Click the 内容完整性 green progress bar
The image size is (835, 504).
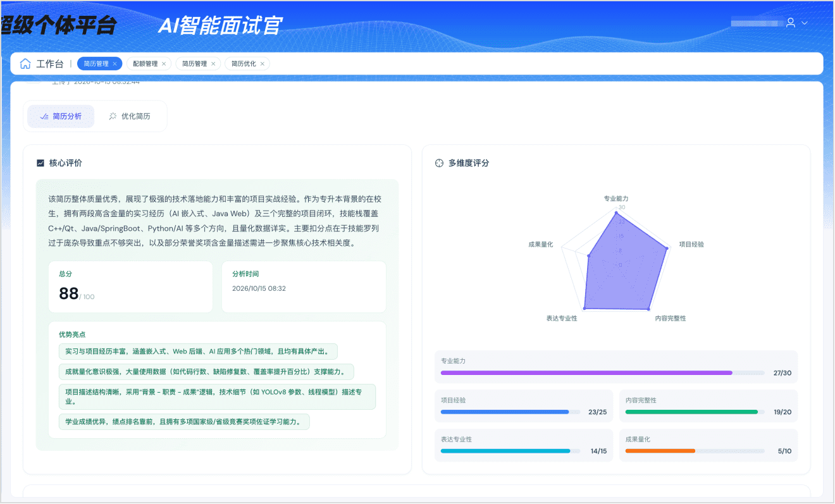pyautogui.click(x=694, y=412)
